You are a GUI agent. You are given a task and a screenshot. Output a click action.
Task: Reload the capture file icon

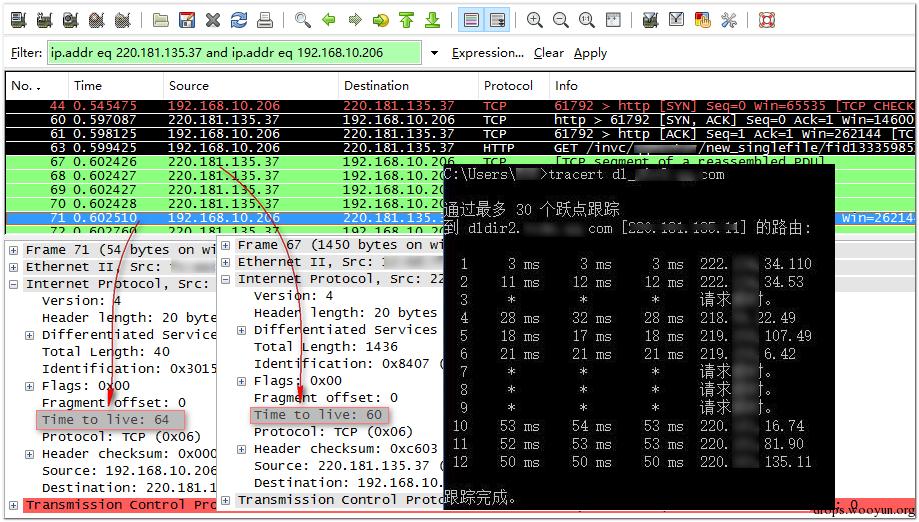coord(239,21)
